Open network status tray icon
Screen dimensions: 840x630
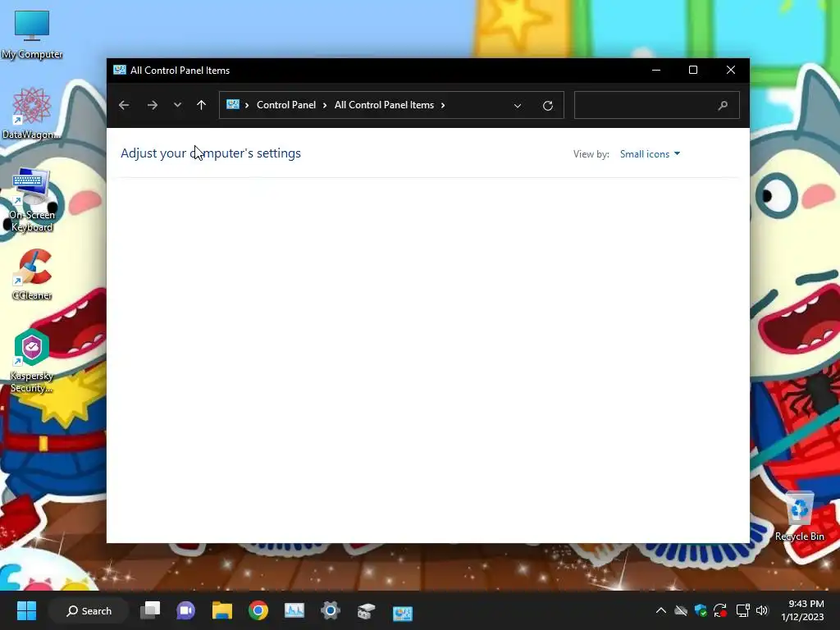[742, 610]
